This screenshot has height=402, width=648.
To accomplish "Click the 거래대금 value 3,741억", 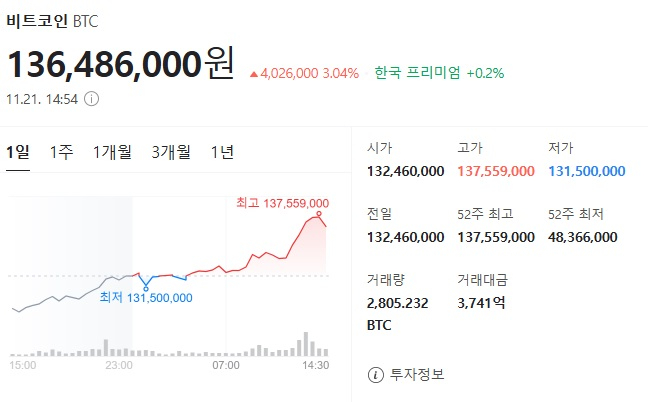I will (x=481, y=304).
